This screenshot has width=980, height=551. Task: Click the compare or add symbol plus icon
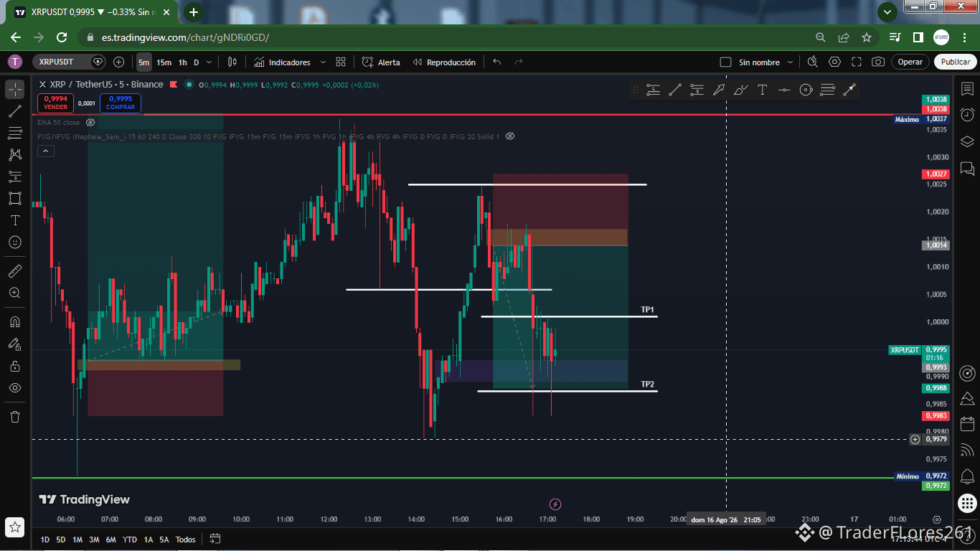[x=119, y=62]
